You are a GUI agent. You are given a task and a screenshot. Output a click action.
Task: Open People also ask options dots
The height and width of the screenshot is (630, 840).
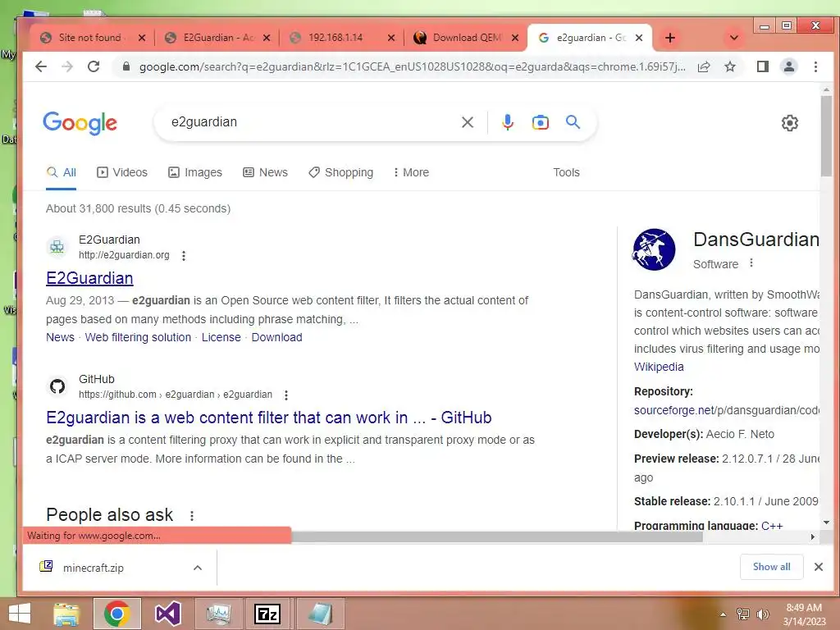192,515
